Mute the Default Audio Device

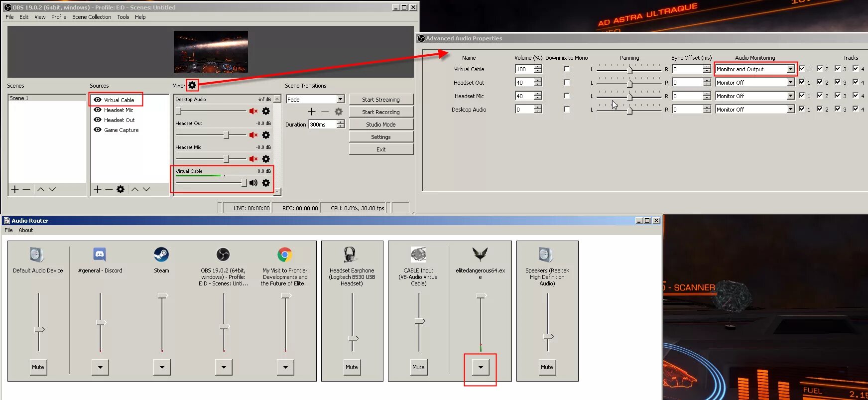38,367
